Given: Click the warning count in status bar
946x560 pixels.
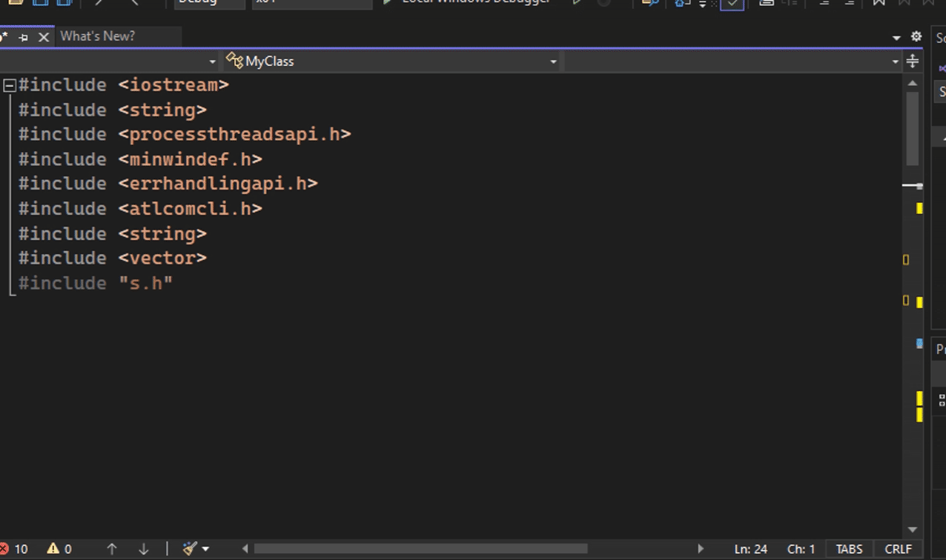Looking at the screenshot, I should coord(59,549).
